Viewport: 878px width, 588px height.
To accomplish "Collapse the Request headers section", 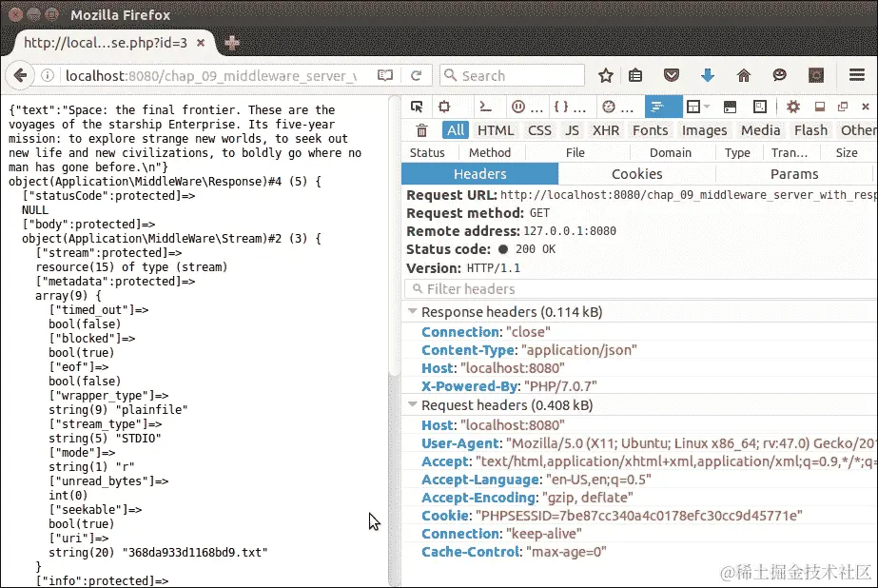I will pyautogui.click(x=413, y=404).
